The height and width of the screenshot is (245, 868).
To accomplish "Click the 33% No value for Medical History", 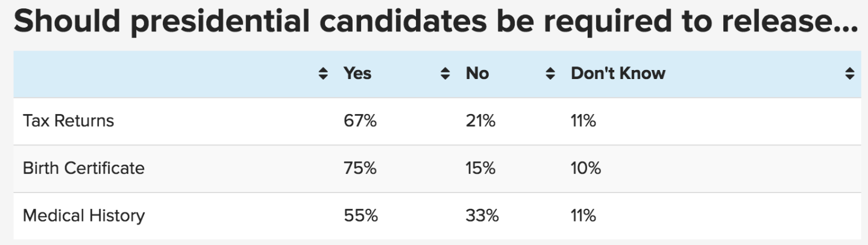I will tap(482, 215).
